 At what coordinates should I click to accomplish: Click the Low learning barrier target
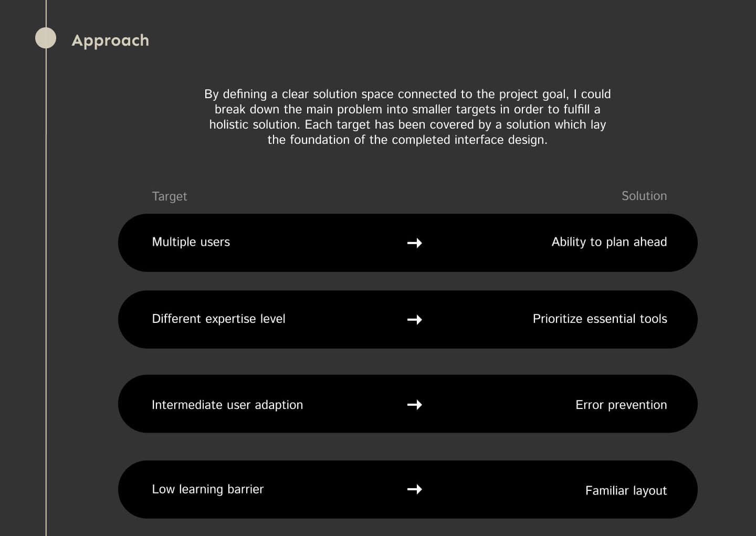click(x=208, y=489)
